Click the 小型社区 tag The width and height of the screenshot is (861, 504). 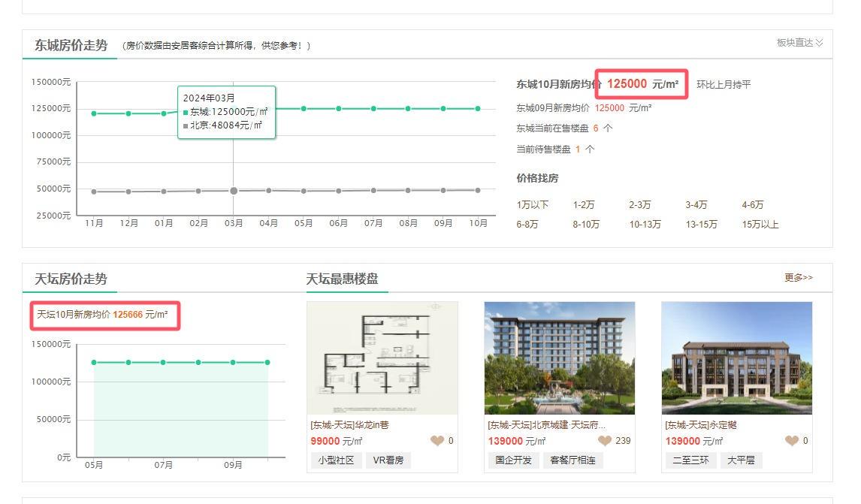[x=335, y=460]
